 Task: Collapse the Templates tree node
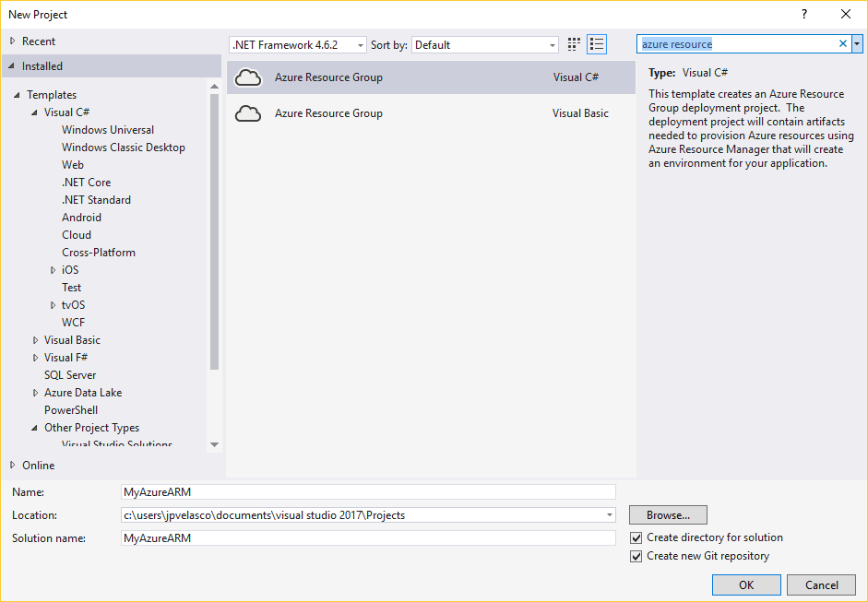[x=18, y=95]
